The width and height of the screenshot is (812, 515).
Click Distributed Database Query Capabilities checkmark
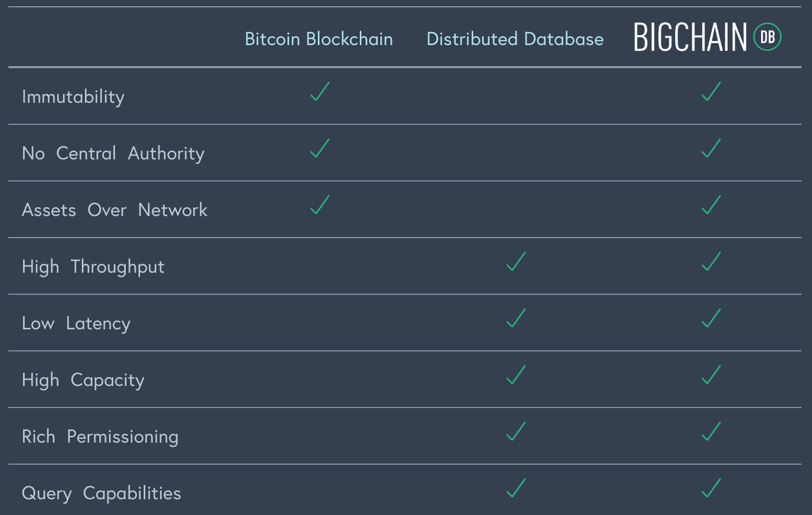tap(516, 488)
